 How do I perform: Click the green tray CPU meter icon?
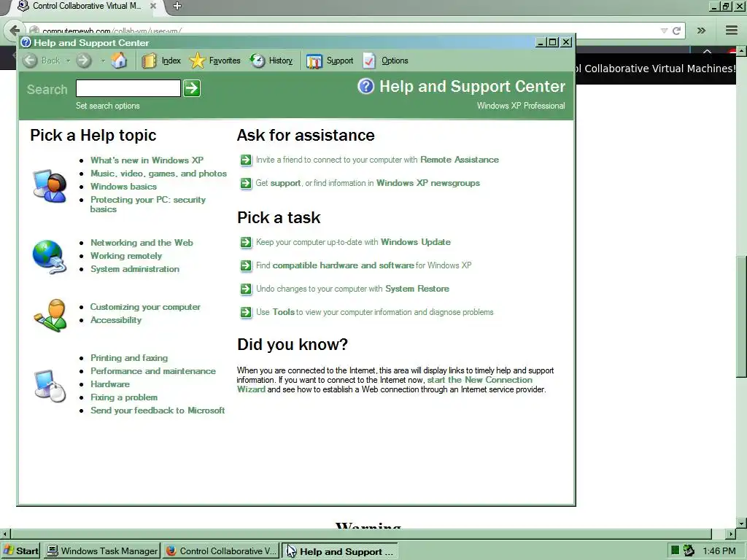coord(675,551)
